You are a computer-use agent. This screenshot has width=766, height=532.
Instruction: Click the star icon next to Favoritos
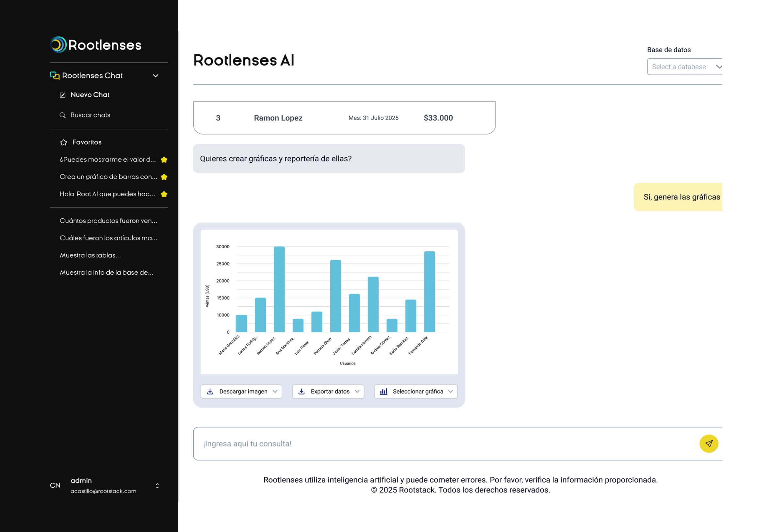pos(63,142)
